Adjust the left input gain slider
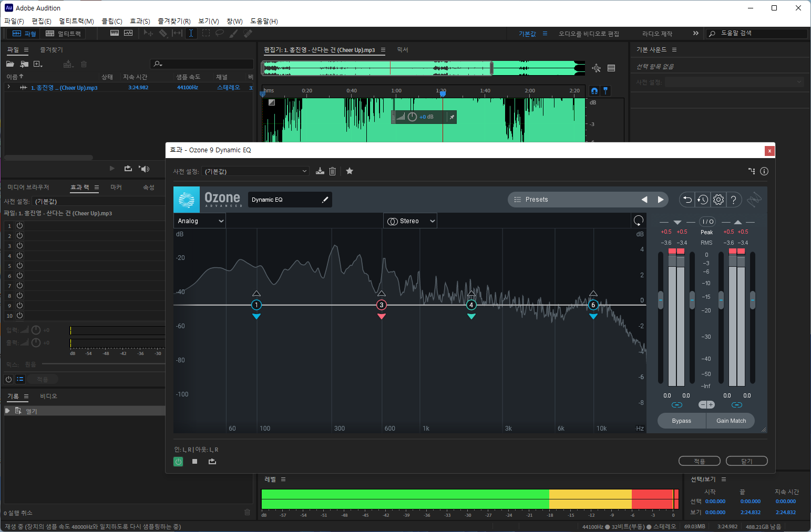Screen dimensions: 811x532 click(661, 300)
